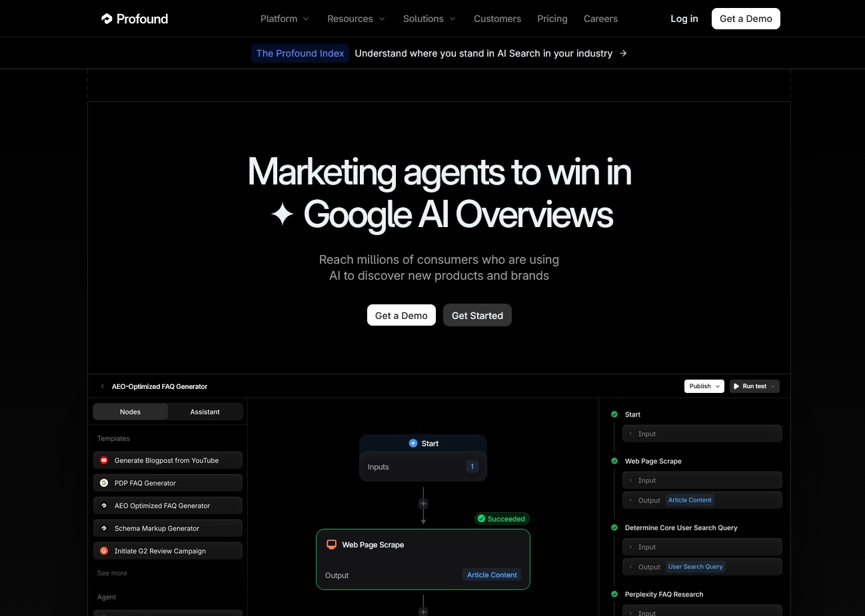Click the Inputs count badge in Start node

[x=472, y=467]
